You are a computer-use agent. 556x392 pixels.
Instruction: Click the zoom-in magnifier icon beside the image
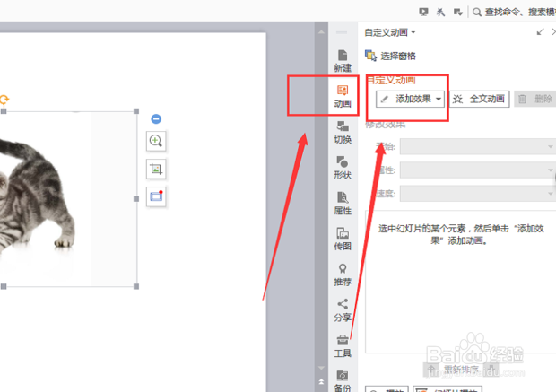click(x=156, y=141)
